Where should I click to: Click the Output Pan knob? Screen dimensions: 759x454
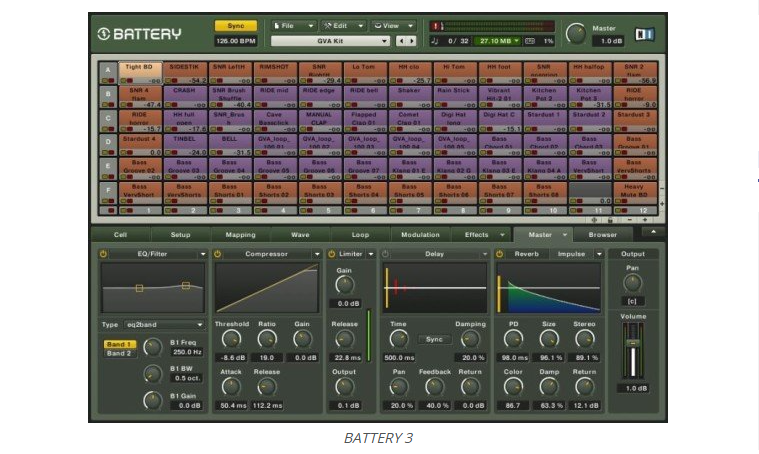(632, 283)
